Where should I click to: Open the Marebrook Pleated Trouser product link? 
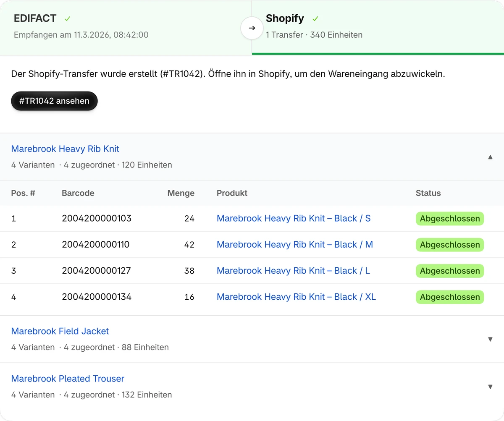(68, 379)
